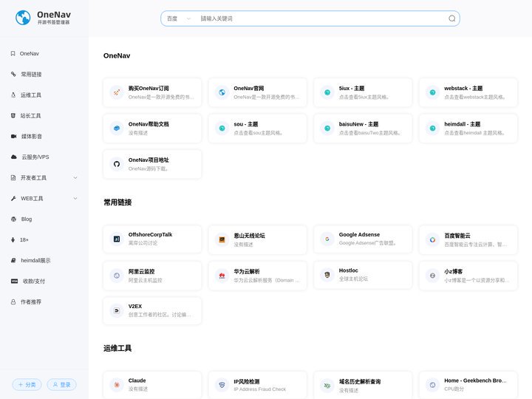Click the card icon beside 收款/支付
Viewport: 532px width, 399px height.
[14, 281]
